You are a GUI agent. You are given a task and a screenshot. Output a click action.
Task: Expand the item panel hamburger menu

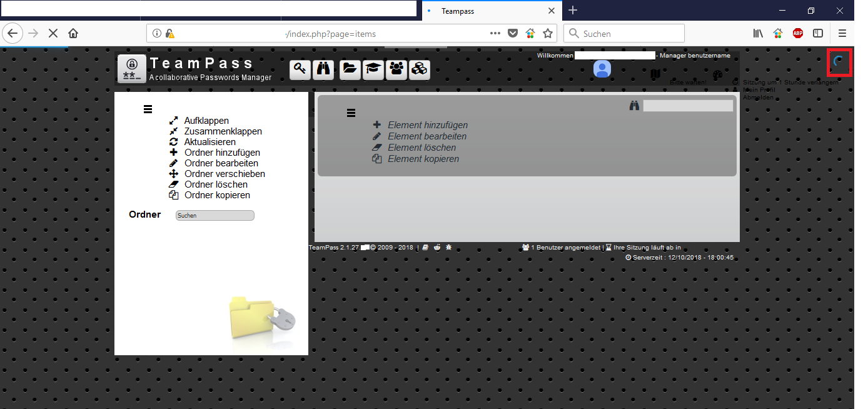point(351,113)
